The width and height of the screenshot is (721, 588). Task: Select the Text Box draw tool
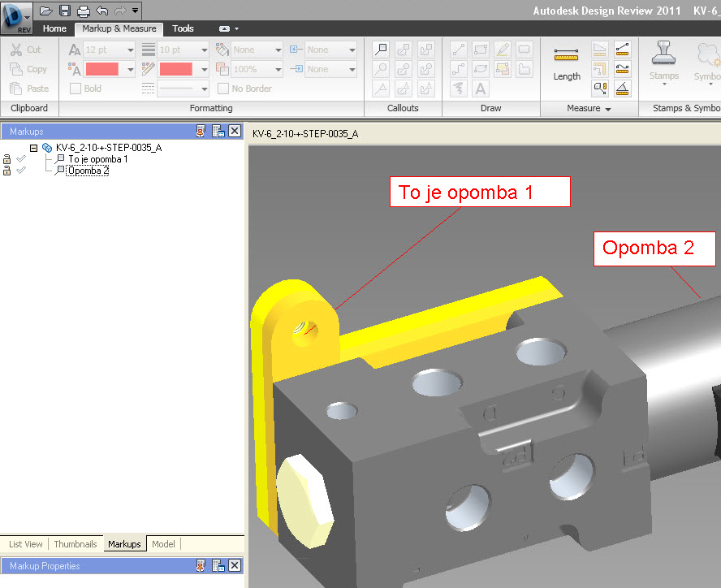481,89
